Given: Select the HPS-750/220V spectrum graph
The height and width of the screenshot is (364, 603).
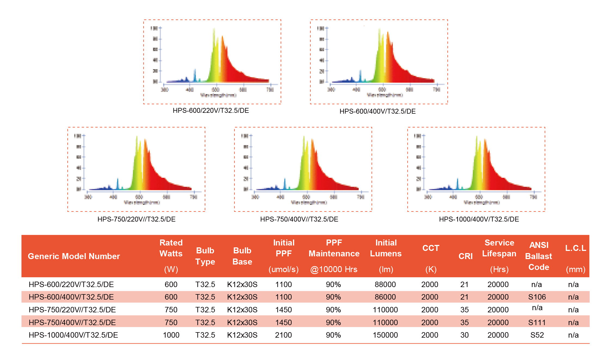Looking at the screenshot, I should click(136, 169).
